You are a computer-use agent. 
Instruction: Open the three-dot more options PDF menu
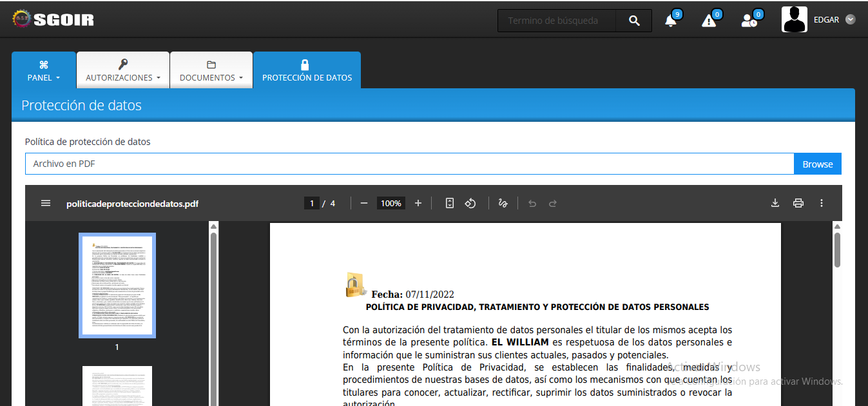point(822,203)
